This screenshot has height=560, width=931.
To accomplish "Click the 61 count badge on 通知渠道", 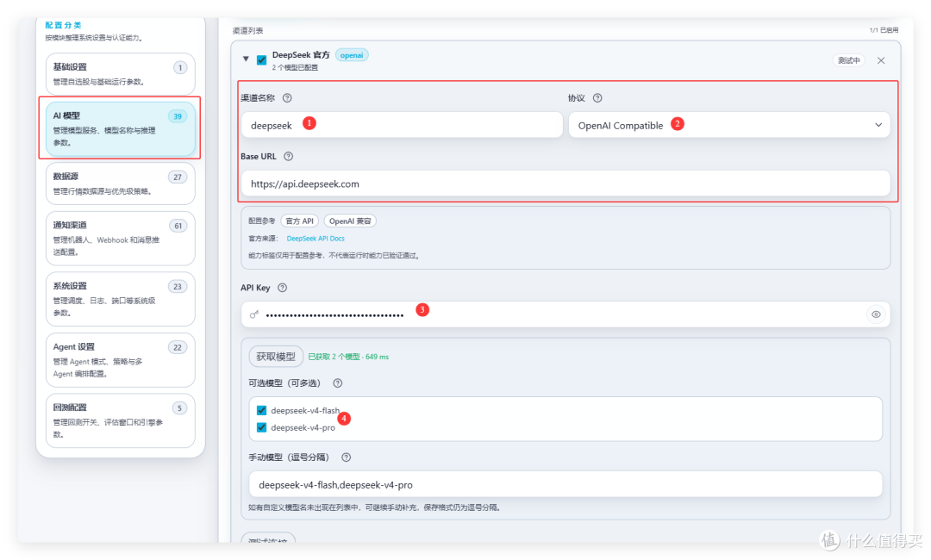I will [178, 226].
